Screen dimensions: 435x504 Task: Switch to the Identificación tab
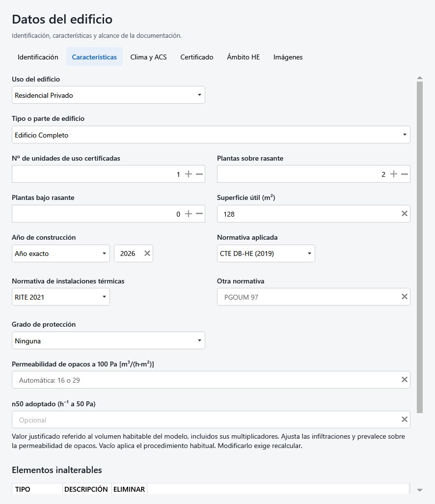[x=38, y=57]
